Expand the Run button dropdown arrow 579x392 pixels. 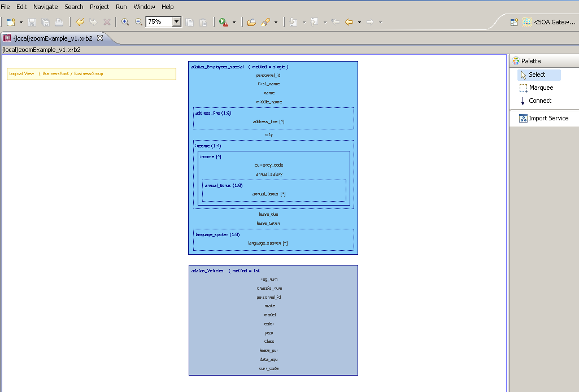234,23
